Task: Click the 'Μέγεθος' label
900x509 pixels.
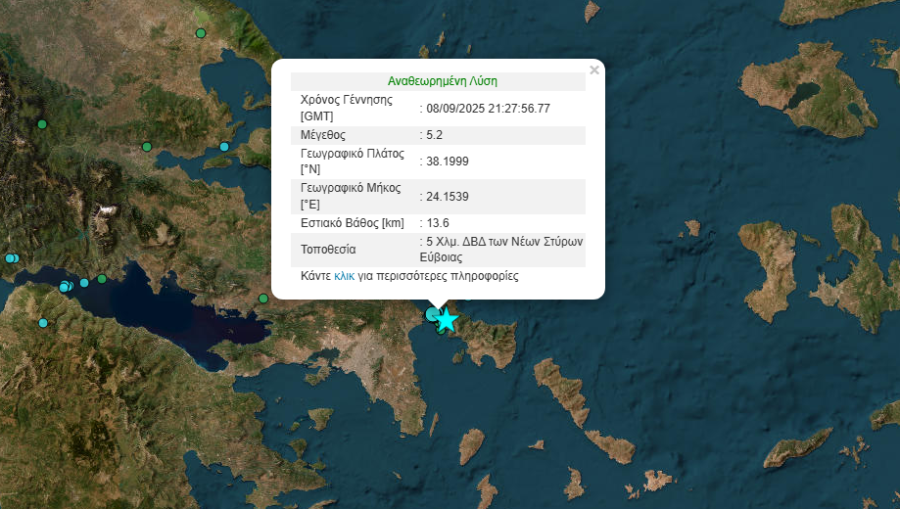Action: 323,135
